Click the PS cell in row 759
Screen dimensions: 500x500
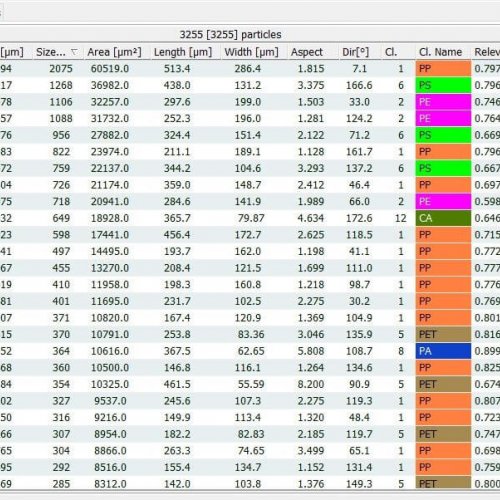pos(443,168)
